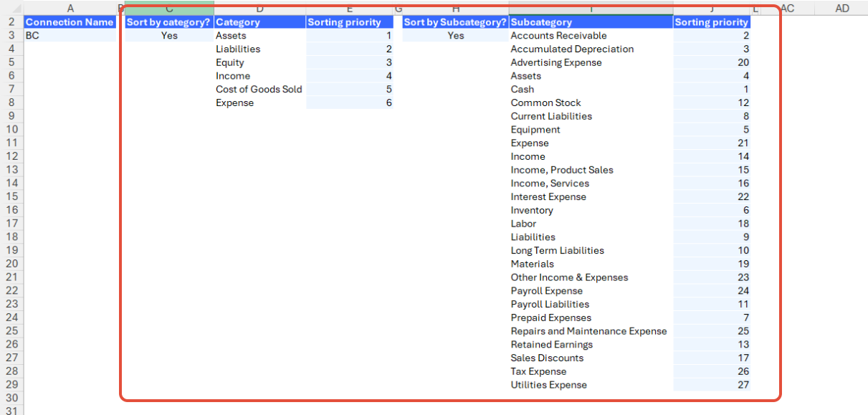This screenshot has height=415, width=868.
Task: Click the Advertising Expense cell
Action: point(591,62)
